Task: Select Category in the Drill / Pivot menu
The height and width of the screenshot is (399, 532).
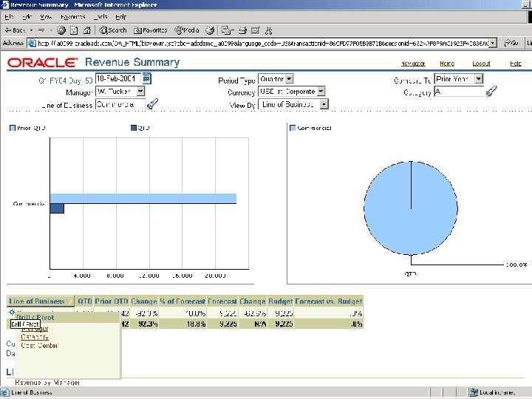Action: [x=35, y=337]
